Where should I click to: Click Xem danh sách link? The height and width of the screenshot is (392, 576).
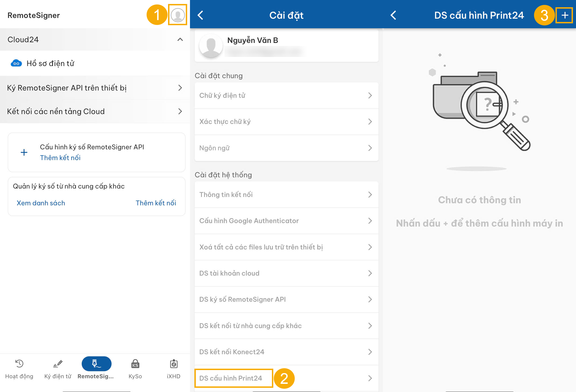tap(41, 203)
